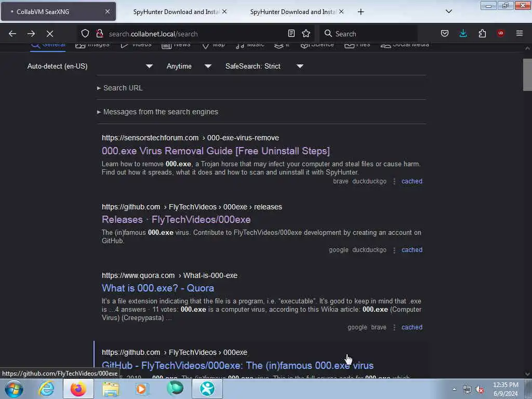Bookmark this page with the star

(306, 33)
